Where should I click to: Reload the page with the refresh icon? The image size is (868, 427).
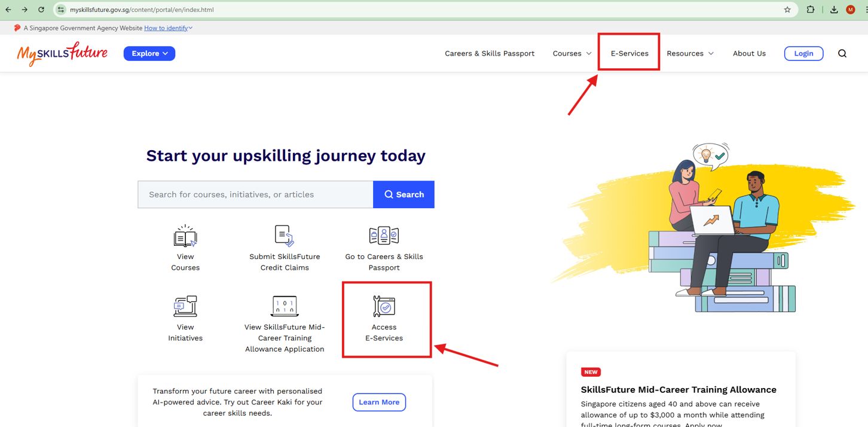coord(41,10)
